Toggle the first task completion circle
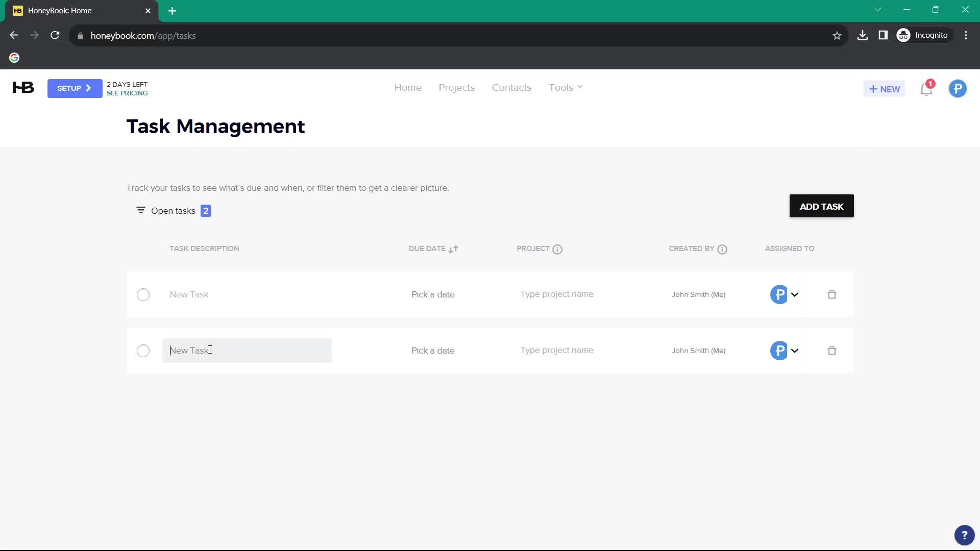The image size is (980, 551). (143, 294)
